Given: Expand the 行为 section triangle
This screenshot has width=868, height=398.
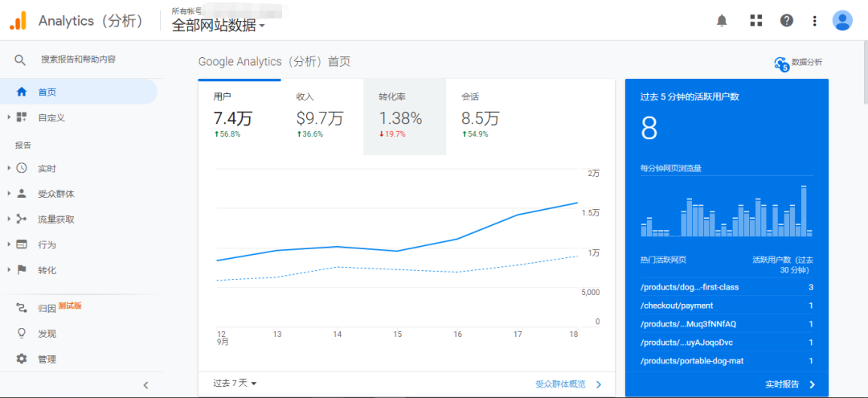Looking at the screenshot, I should (9, 244).
